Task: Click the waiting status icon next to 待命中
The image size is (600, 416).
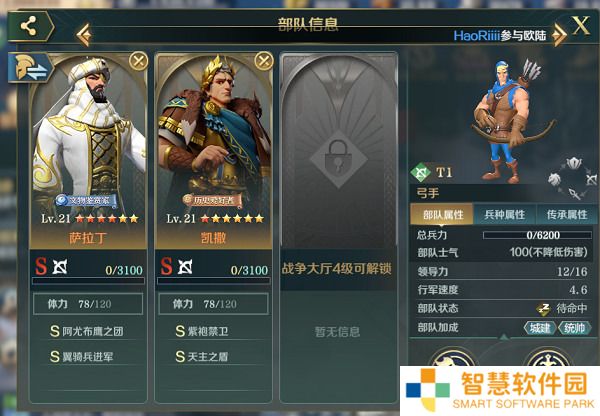Action: click(543, 308)
